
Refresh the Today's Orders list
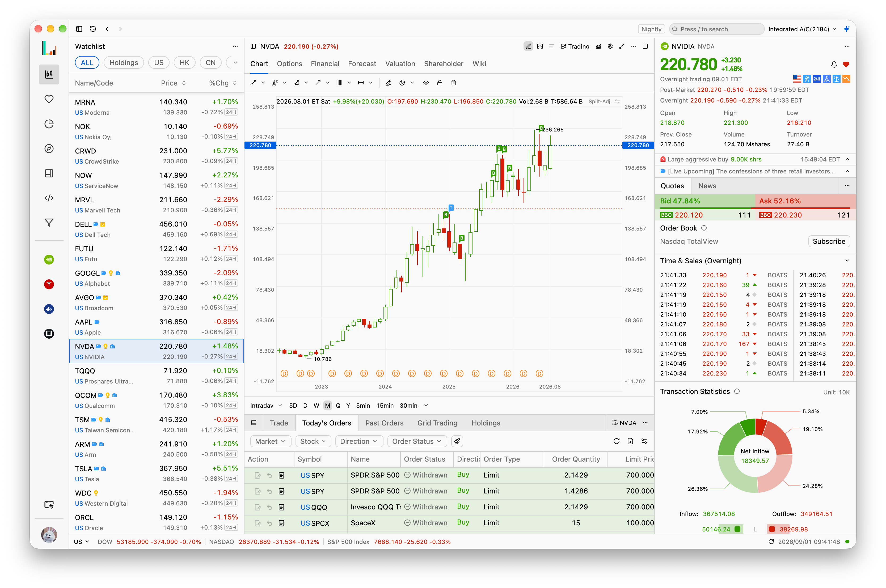617,441
